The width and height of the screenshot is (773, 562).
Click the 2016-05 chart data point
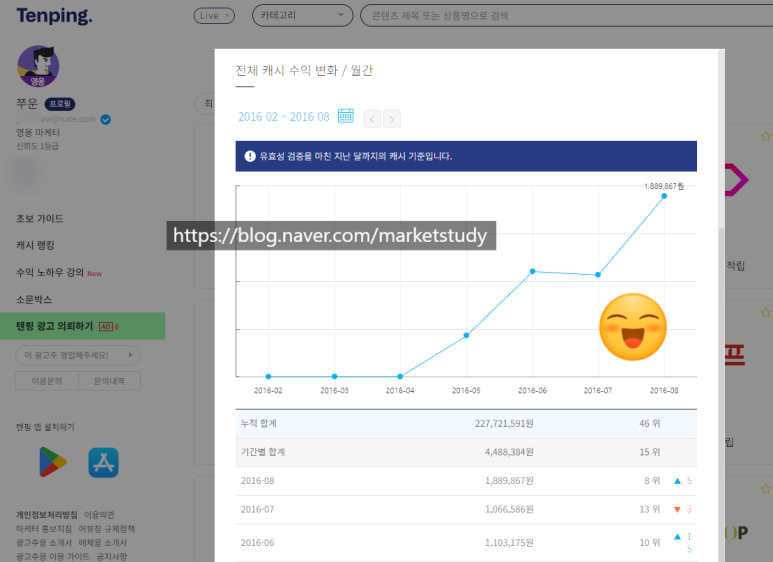point(466,335)
